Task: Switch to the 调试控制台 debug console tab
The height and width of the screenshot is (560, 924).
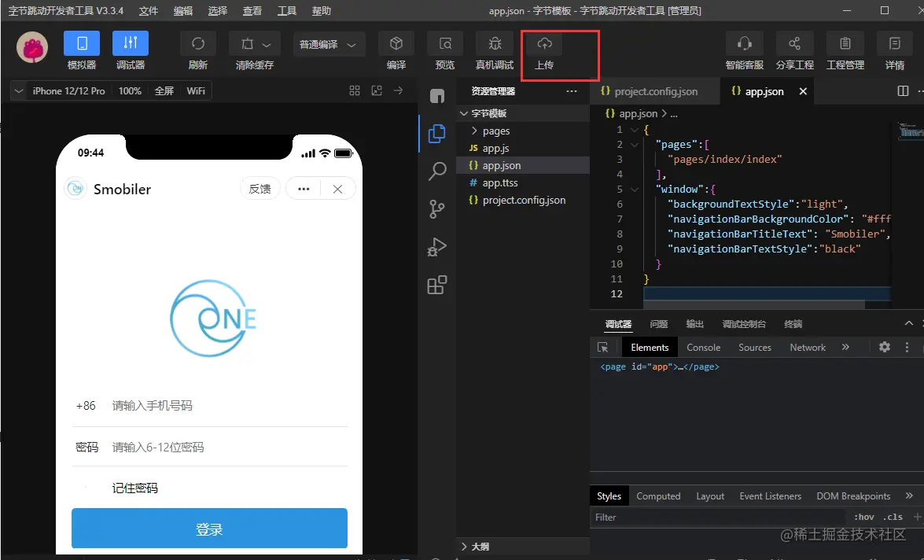Action: pos(744,323)
